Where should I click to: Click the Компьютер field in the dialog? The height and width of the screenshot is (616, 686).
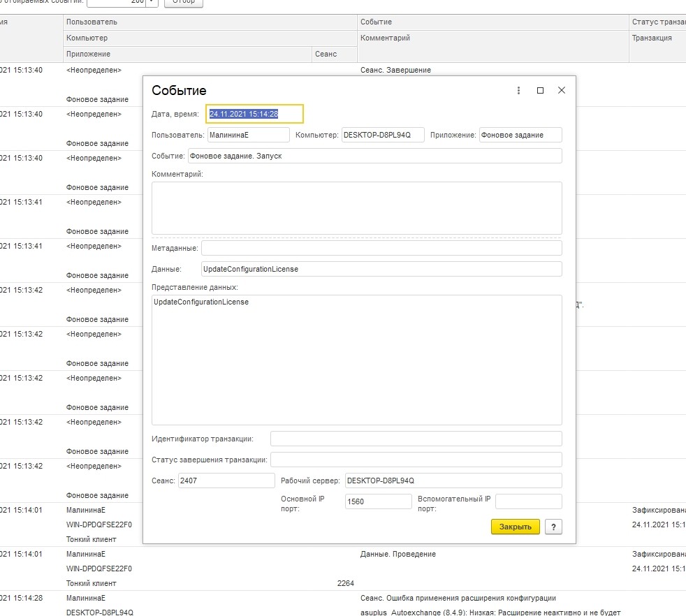(x=382, y=135)
